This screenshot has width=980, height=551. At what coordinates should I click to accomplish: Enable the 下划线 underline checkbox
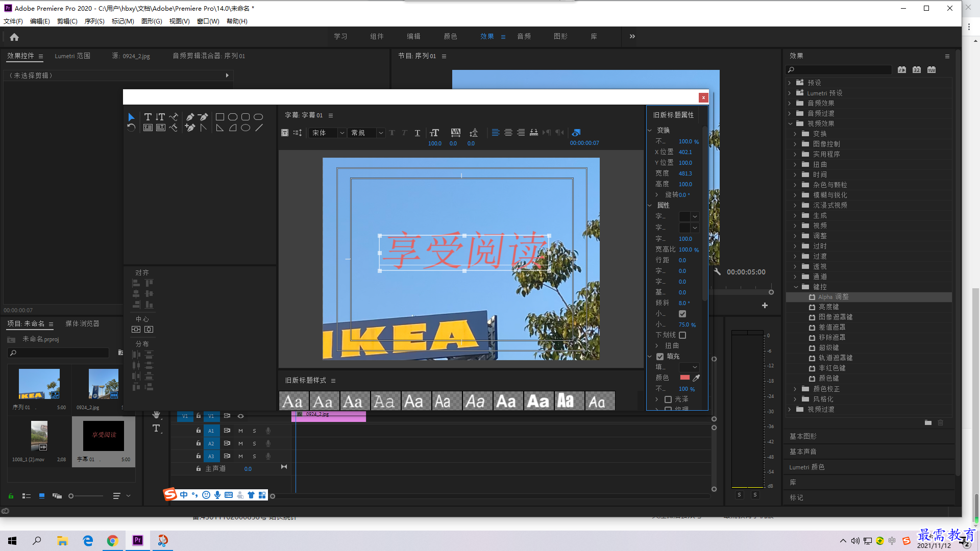point(682,335)
